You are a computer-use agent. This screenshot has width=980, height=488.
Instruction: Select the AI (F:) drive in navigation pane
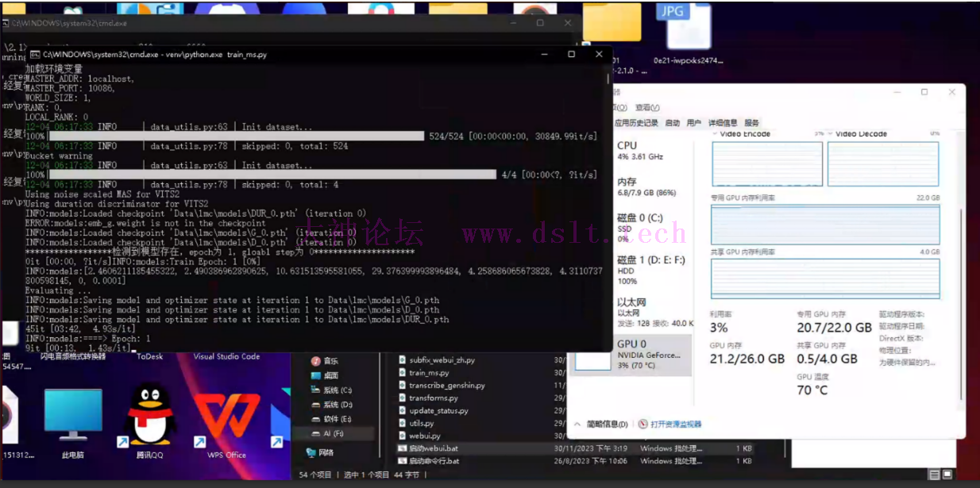coord(332,434)
